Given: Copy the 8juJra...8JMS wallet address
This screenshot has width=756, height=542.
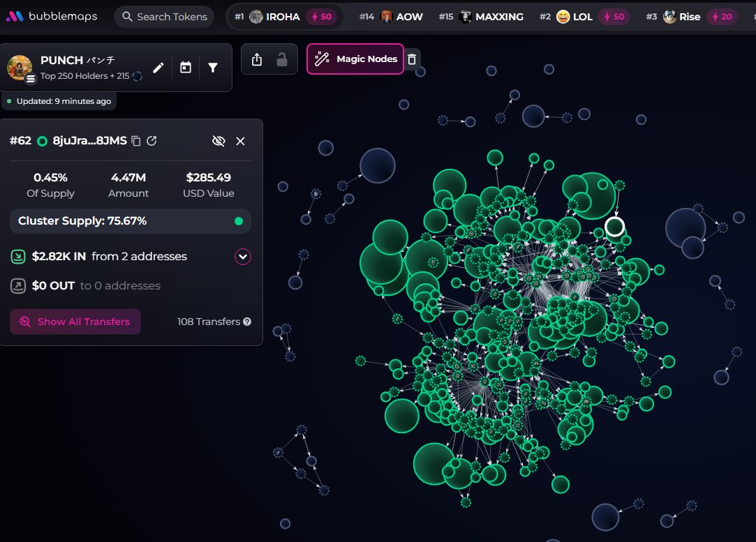Looking at the screenshot, I should pyautogui.click(x=136, y=142).
